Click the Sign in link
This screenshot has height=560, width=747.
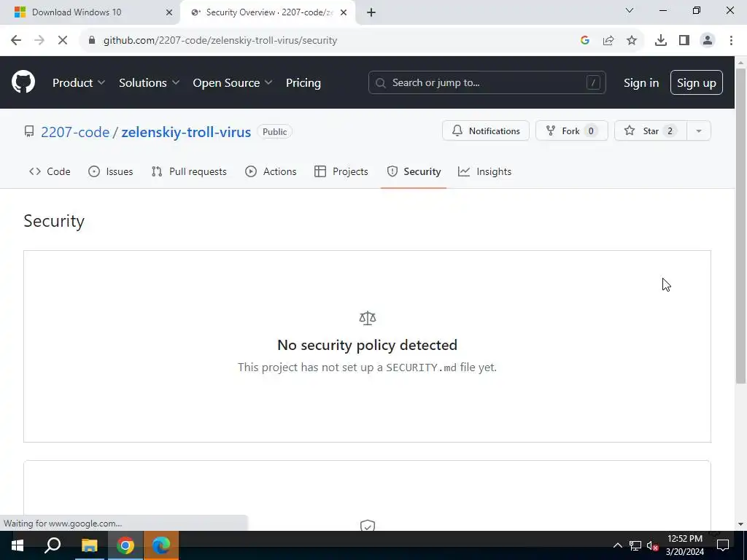640,83
